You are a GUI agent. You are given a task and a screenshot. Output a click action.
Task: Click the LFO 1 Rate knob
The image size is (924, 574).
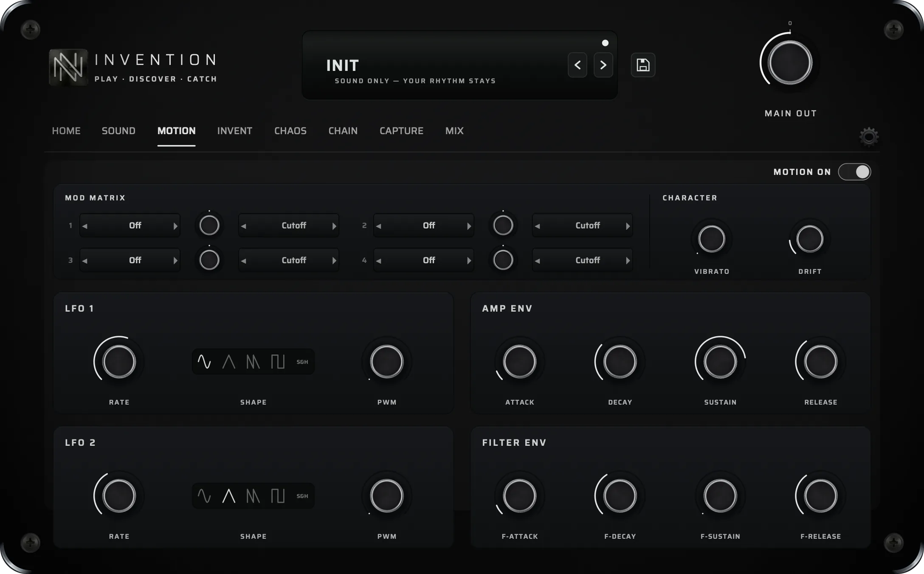[x=119, y=362]
